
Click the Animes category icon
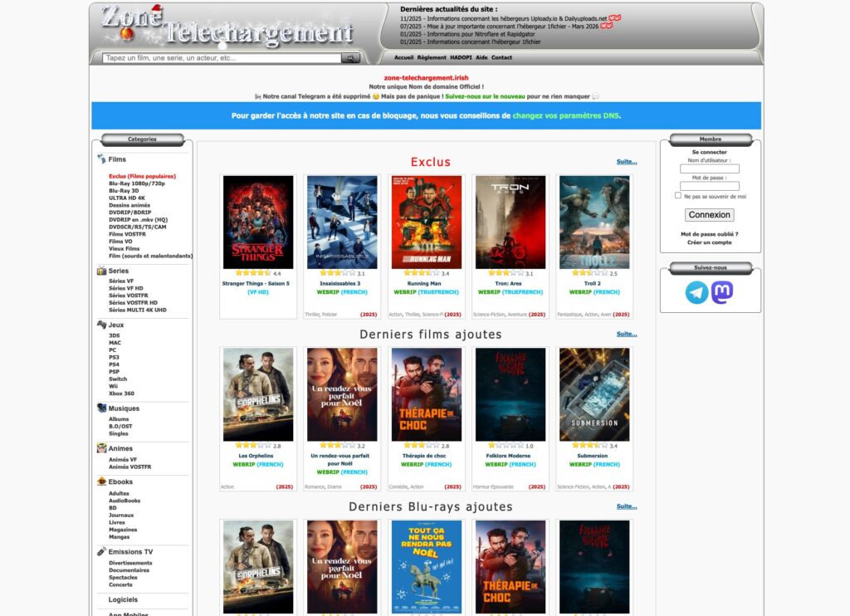point(101,448)
